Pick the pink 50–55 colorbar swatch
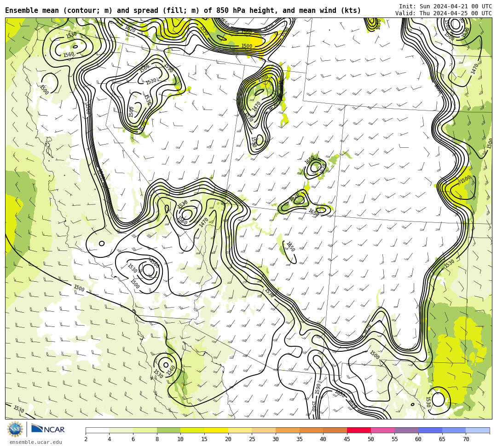The image size is (497, 448). (382, 430)
